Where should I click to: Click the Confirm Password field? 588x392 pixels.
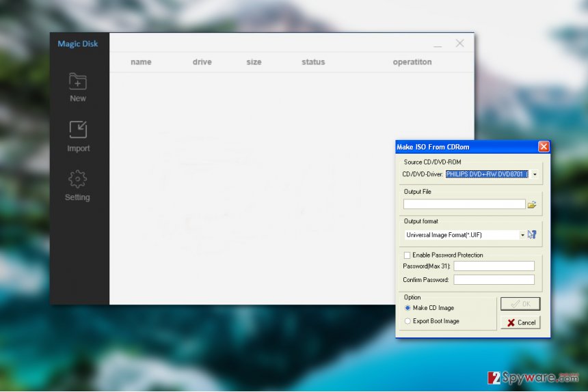pyautogui.click(x=494, y=280)
